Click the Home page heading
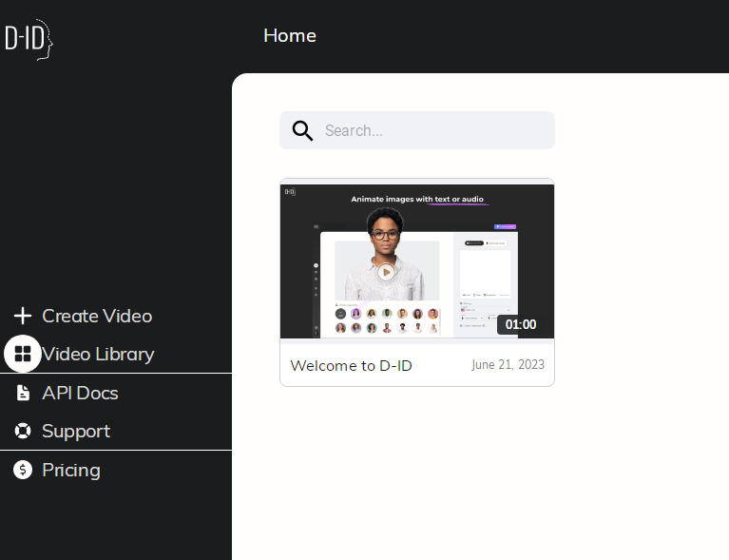Viewport: 729px width, 560px height. (290, 36)
